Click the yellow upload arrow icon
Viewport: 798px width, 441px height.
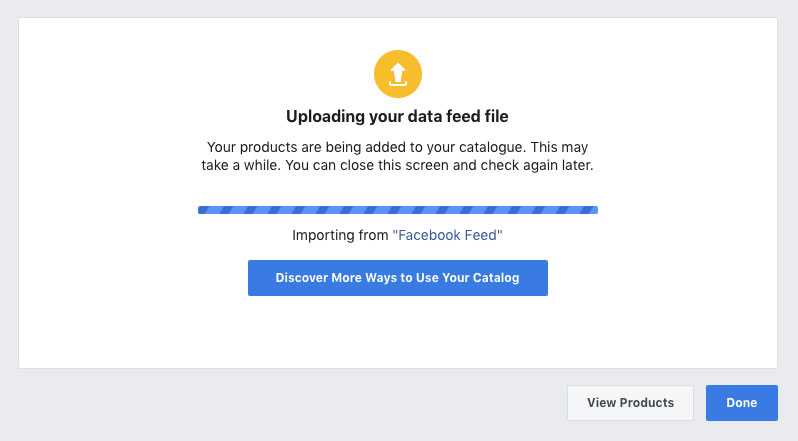coord(397,74)
